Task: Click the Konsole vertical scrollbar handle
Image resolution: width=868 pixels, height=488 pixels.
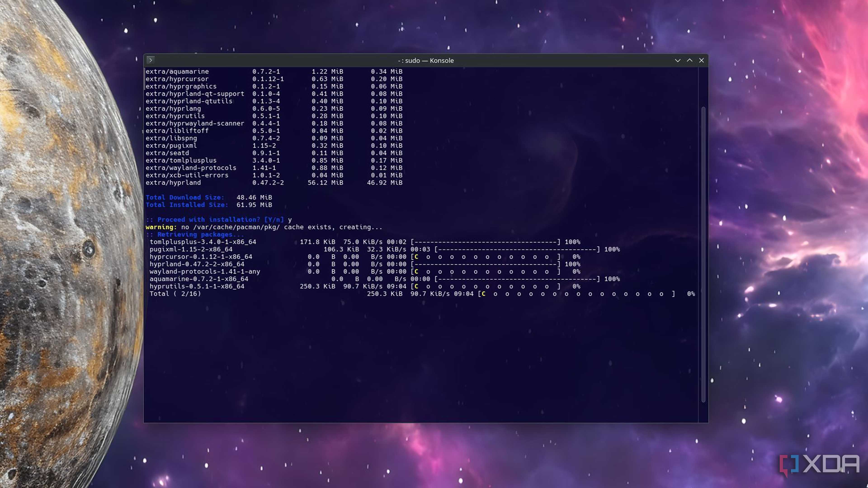Action: (x=703, y=254)
